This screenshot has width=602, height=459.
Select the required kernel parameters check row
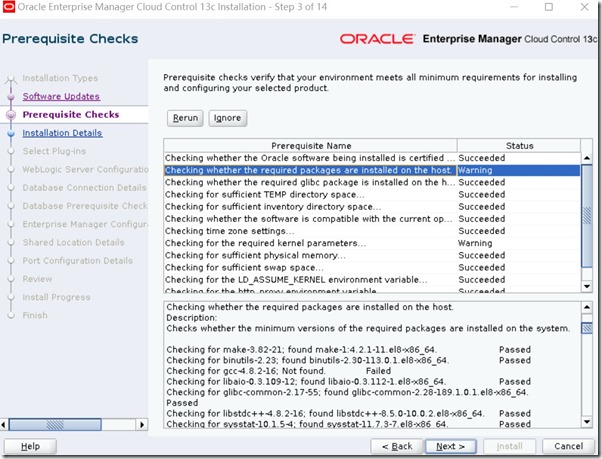click(x=372, y=243)
